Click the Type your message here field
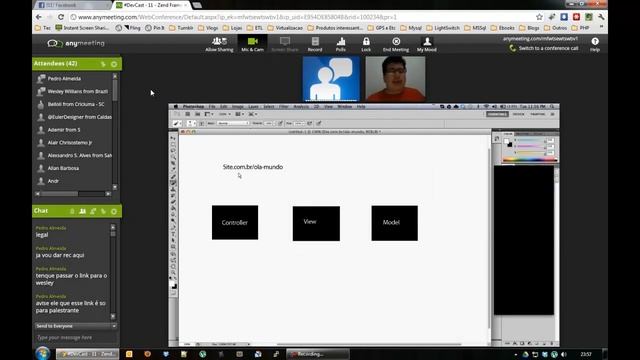Viewport: 640px width, 360px height. (x=76, y=338)
